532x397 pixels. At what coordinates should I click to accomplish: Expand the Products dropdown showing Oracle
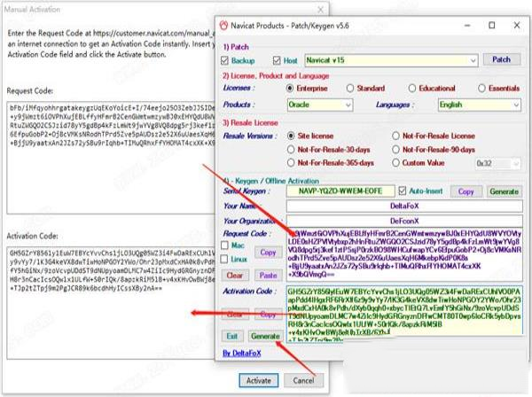tap(320, 105)
